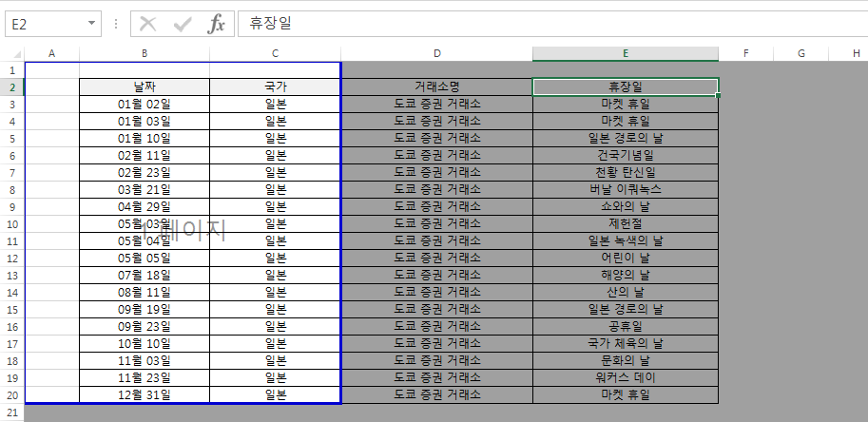
Task: Click the Name Box showing E2
Action: click(x=46, y=24)
